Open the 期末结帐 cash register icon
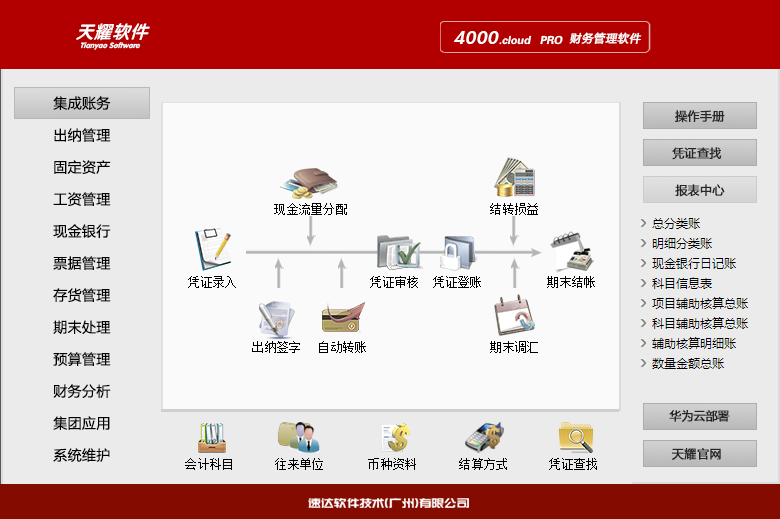 pyautogui.click(x=572, y=251)
